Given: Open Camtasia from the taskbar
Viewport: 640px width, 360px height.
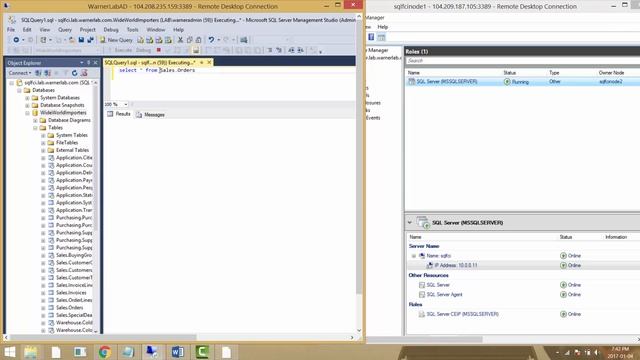Looking at the screenshot, I should 202,351.
